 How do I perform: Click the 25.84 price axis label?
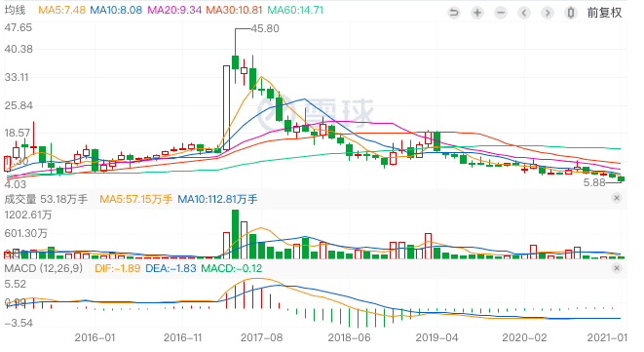(x=19, y=105)
